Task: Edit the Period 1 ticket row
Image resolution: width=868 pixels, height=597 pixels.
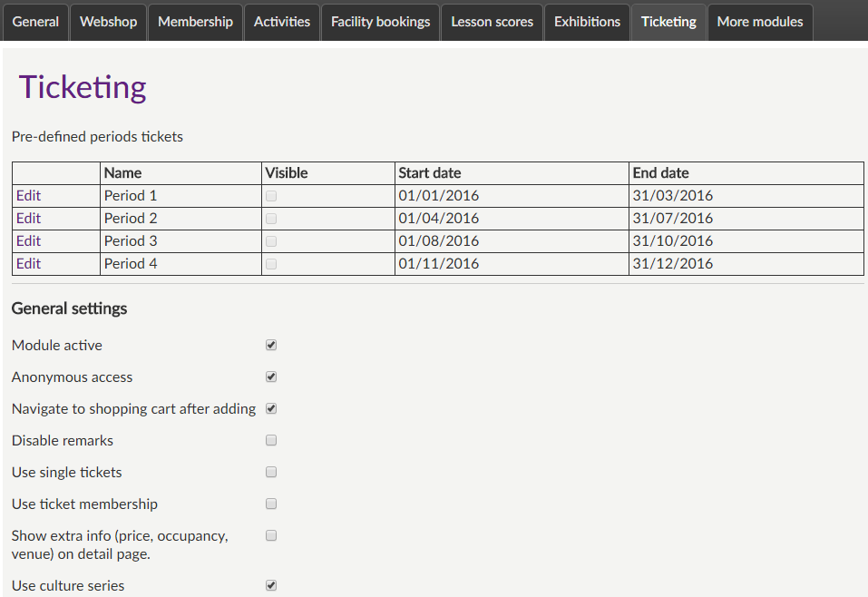Action: [29, 196]
